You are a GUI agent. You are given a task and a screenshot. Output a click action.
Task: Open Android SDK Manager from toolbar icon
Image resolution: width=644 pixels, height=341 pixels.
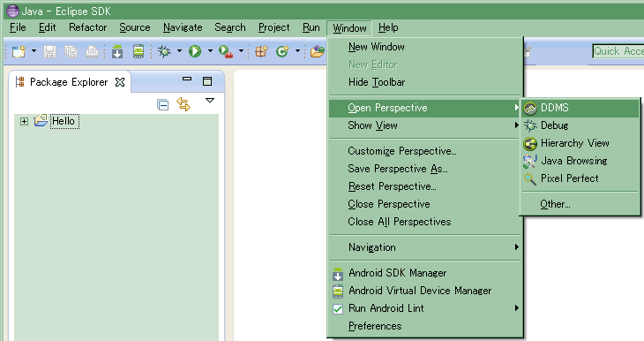tap(117, 51)
